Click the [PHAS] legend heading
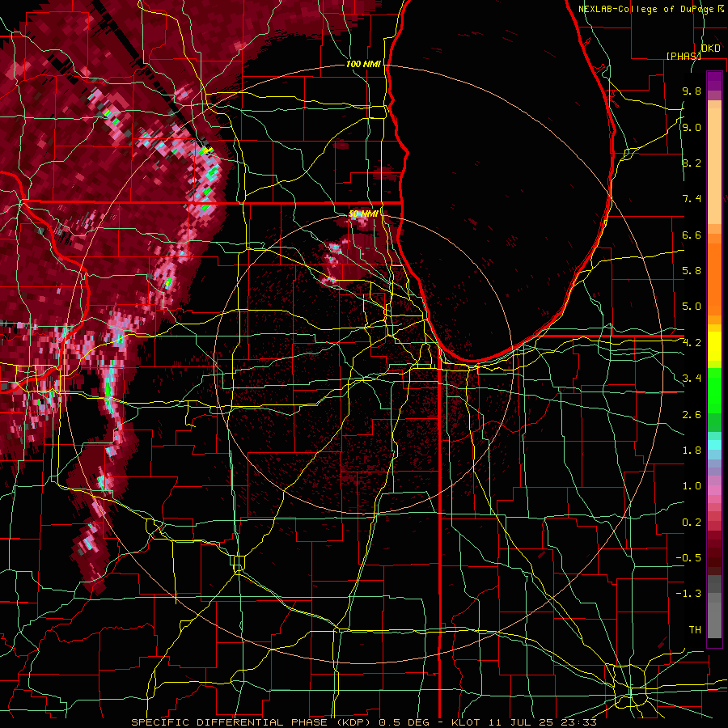Screen dimensions: 728x728 click(x=684, y=56)
